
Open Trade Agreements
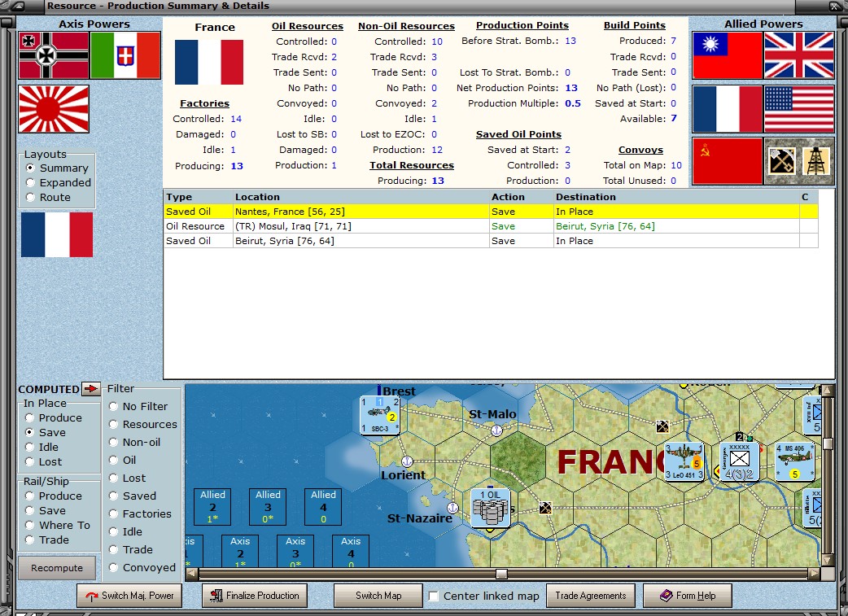pyautogui.click(x=591, y=596)
